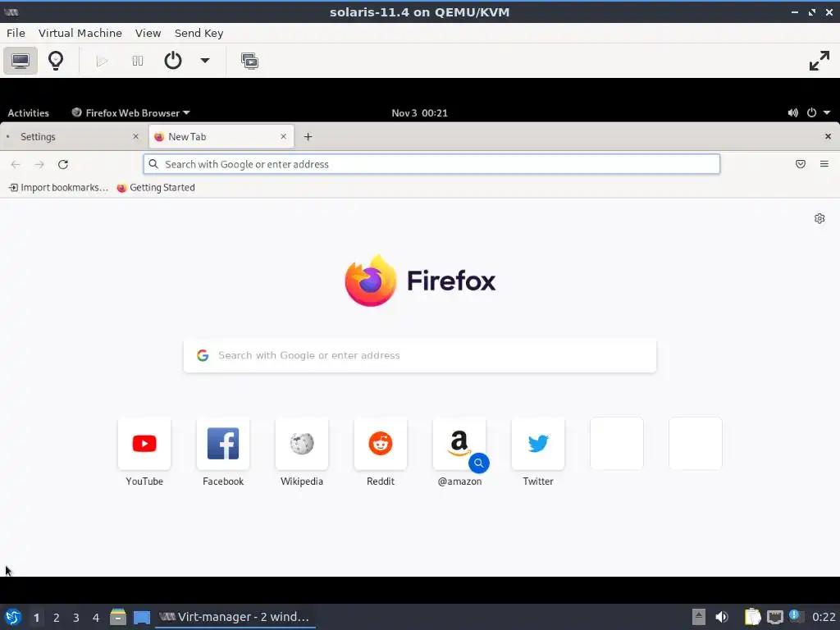Show virtual hardware details lightbulb icon

point(56,61)
